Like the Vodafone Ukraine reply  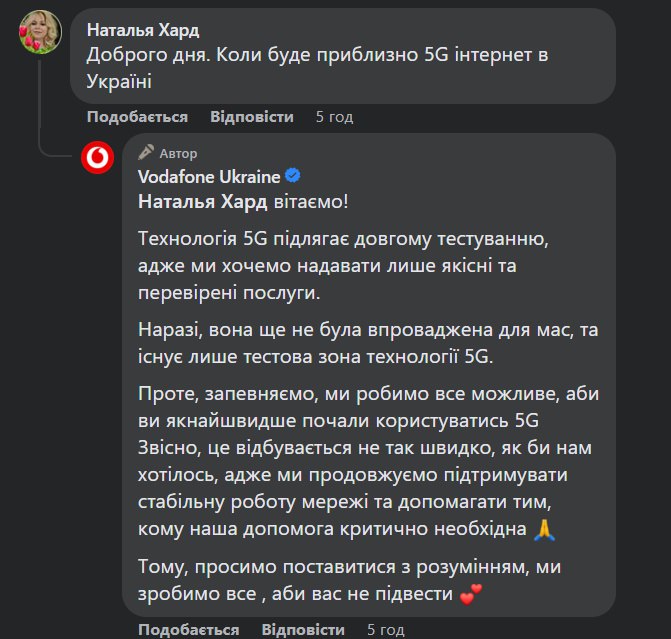[189, 629]
